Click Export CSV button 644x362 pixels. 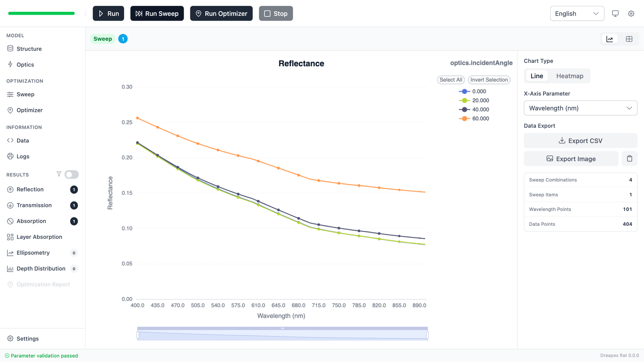[580, 141]
